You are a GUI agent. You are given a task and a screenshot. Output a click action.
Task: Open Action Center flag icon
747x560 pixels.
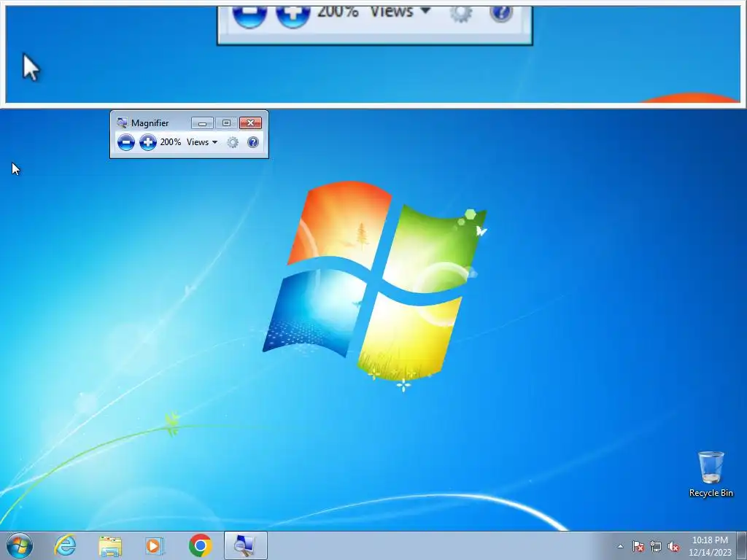point(638,546)
